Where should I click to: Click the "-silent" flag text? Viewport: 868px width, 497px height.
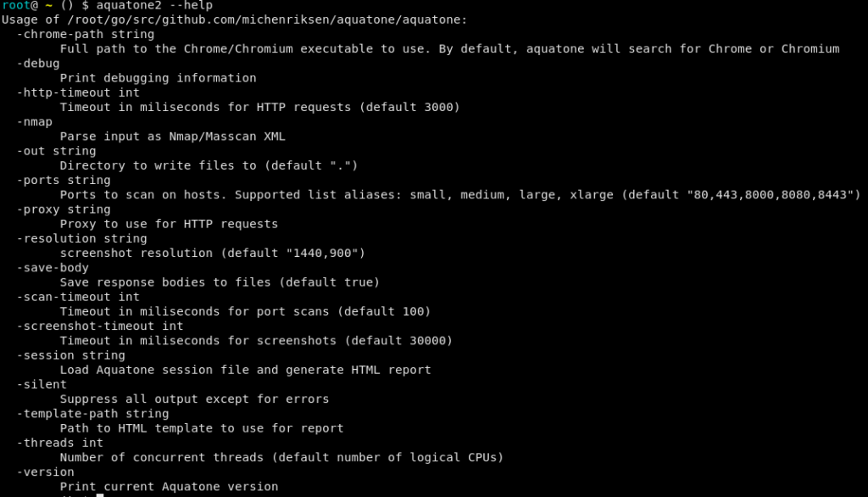pos(42,384)
